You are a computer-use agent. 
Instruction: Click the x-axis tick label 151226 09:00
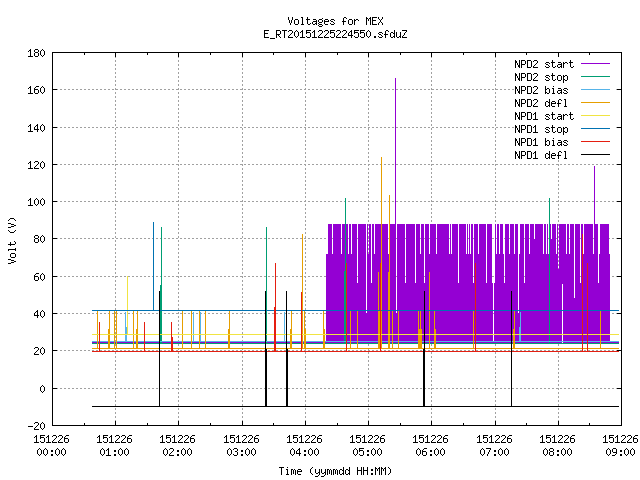coord(620,446)
